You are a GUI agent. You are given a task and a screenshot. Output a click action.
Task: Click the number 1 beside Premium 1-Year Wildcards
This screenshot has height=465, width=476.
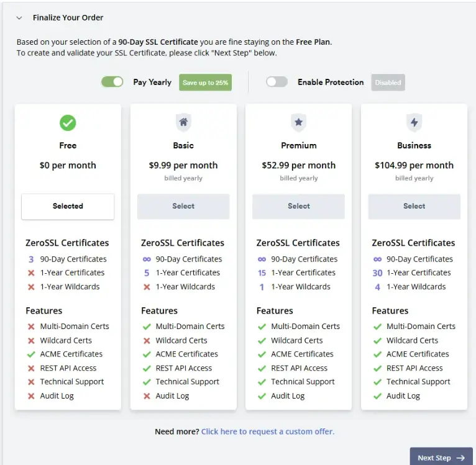[262, 287]
